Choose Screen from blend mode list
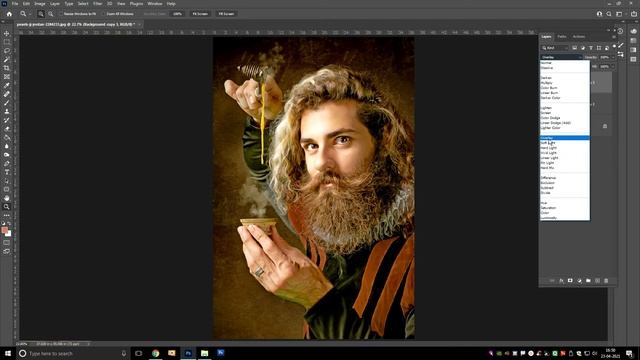Screen dimensions: 640x360 point(546,113)
